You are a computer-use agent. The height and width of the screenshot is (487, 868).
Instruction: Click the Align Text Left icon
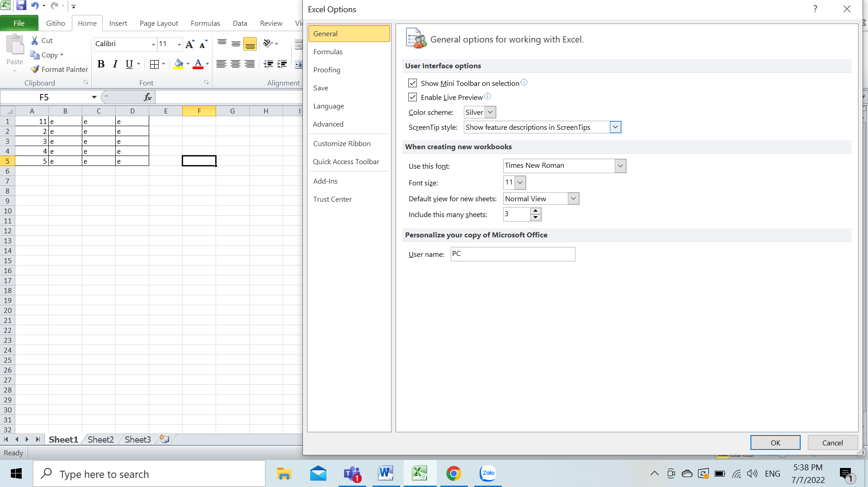point(221,64)
